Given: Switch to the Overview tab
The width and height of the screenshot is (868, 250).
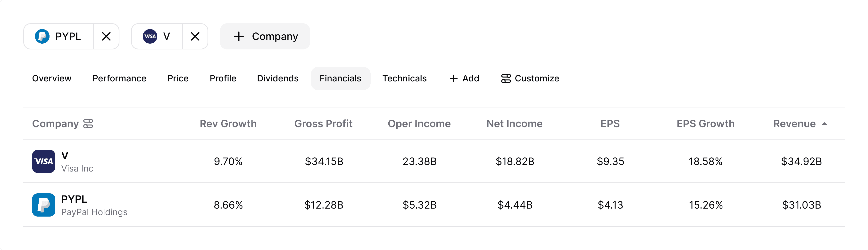Looking at the screenshot, I should [51, 78].
